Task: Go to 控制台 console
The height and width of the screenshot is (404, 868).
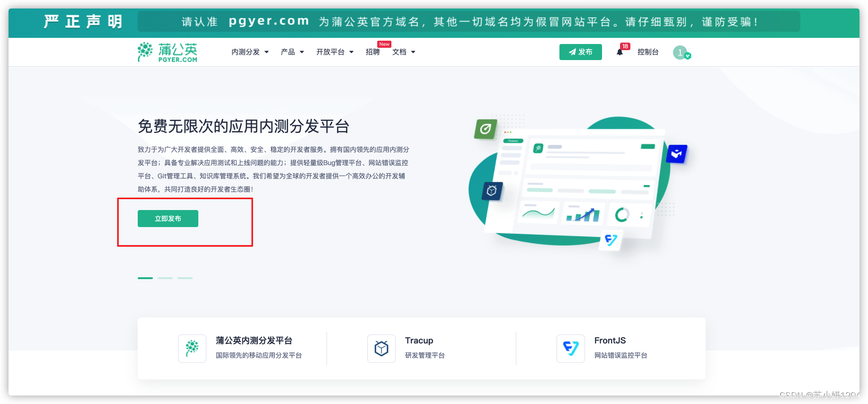Action: click(648, 52)
